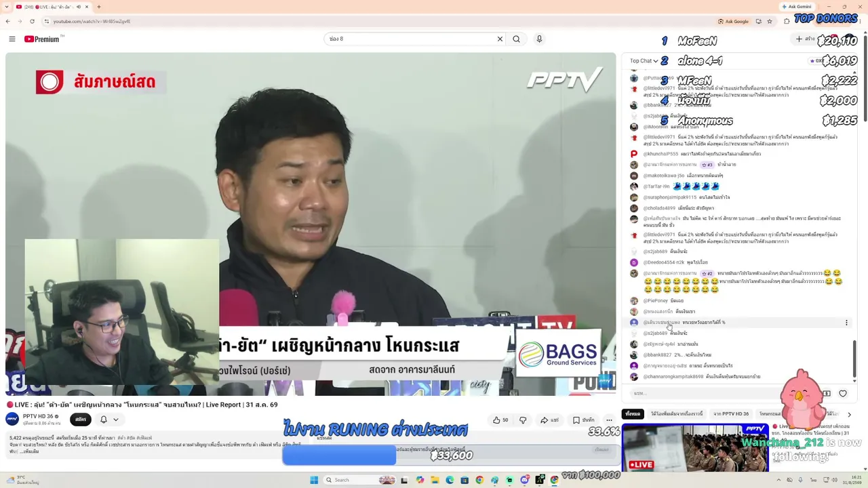Open PPTV HD 36 channel name link
Image resolution: width=868 pixels, height=488 pixels.
[x=38, y=416]
